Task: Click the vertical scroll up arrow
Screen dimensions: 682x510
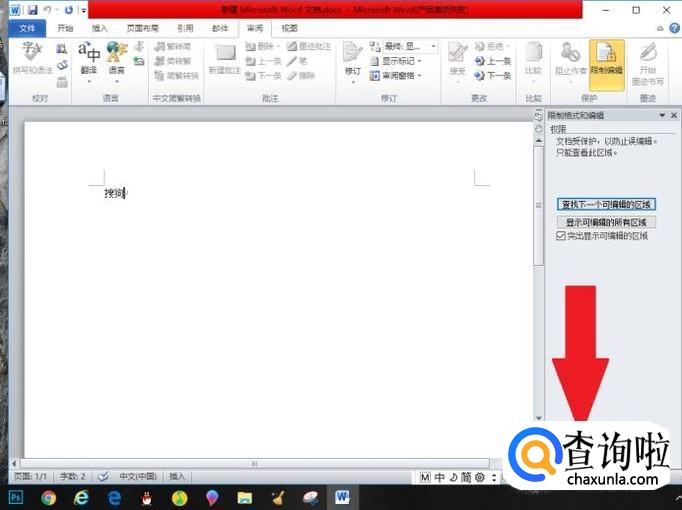Action: [539, 141]
